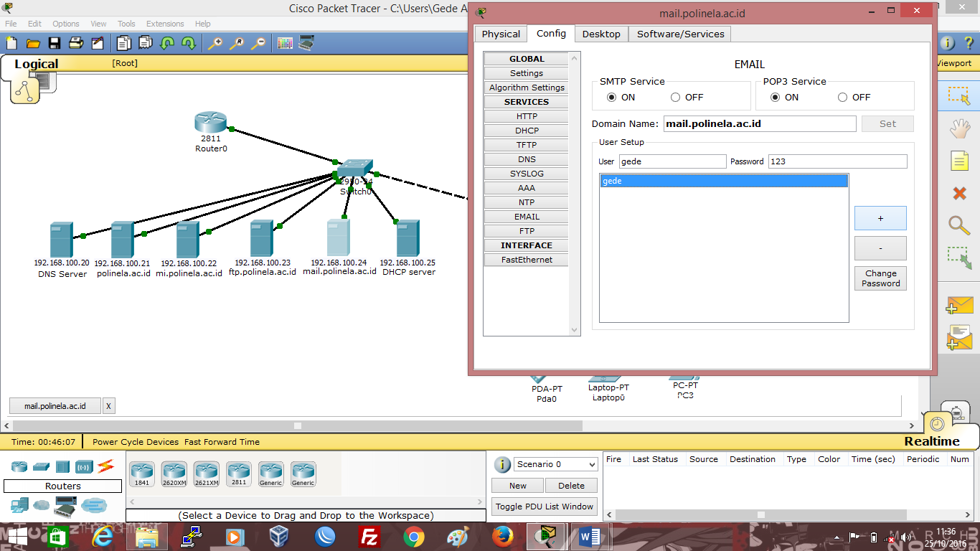
Task: Click the New scenario button
Action: (x=518, y=486)
